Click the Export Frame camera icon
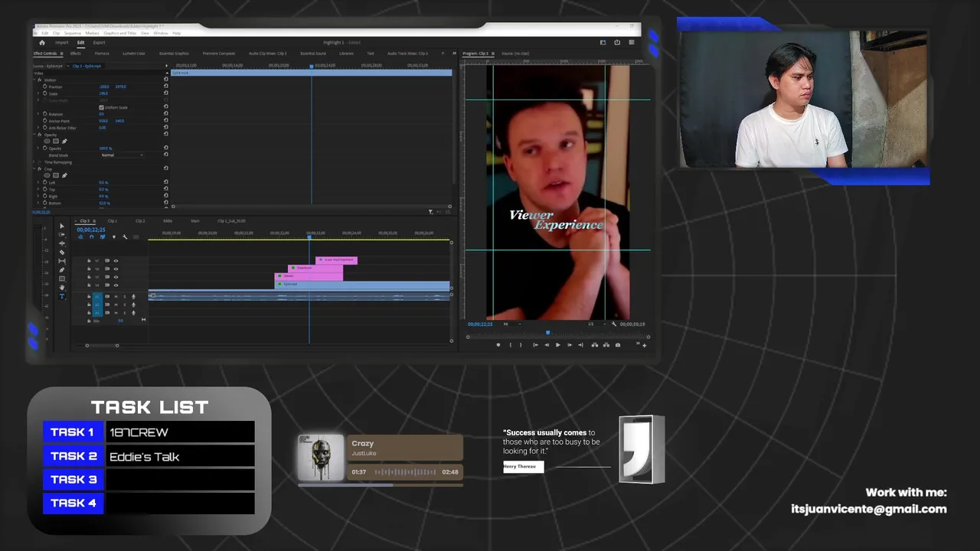Screen dimensions: 980x551 618,345
